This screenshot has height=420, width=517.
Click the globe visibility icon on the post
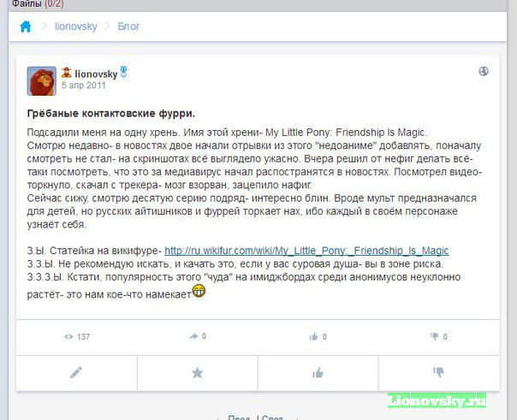point(484,71)
